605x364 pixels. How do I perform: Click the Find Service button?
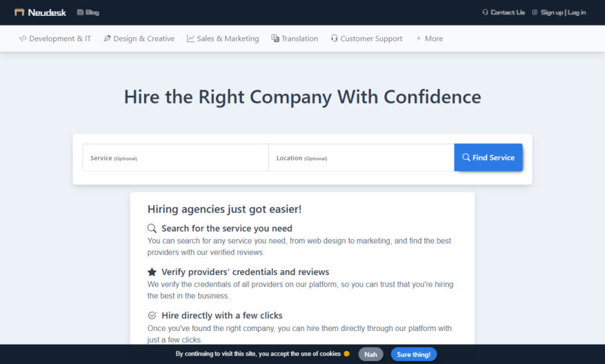[x=488, y=157]
